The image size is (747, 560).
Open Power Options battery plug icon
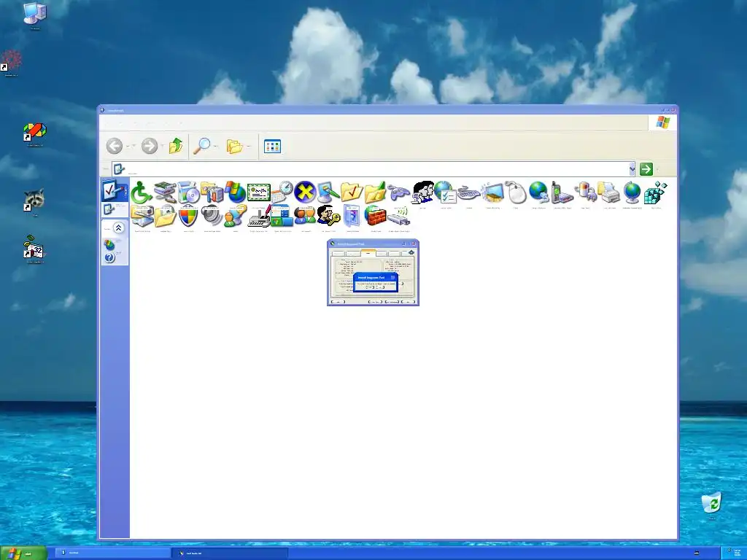pos(586,192)
